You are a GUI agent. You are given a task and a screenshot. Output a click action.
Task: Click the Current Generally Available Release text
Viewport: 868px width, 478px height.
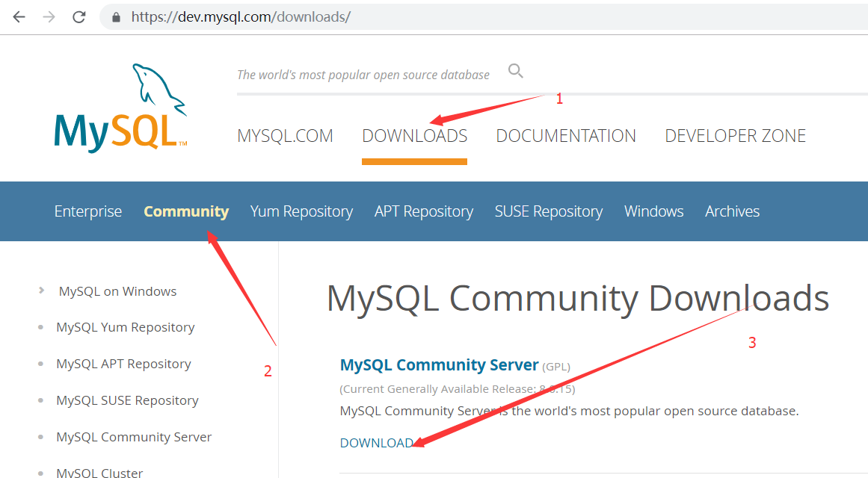458,389
